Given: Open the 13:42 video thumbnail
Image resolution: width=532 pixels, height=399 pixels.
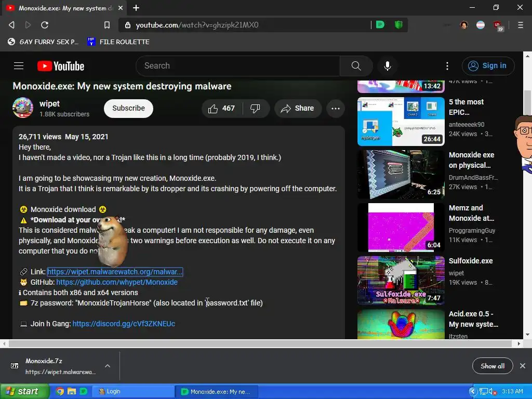Looking at the screenshot, I should click(x=401, y=87).
